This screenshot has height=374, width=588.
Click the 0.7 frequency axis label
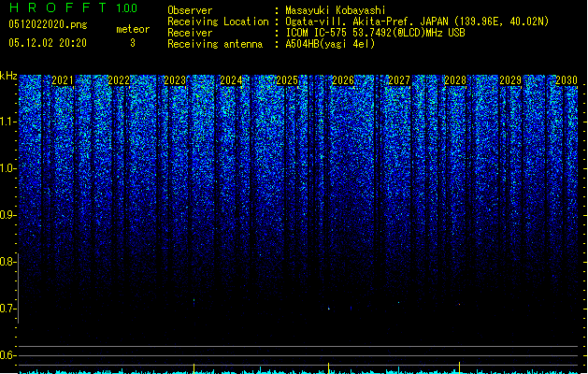click(x=7, y=309)
